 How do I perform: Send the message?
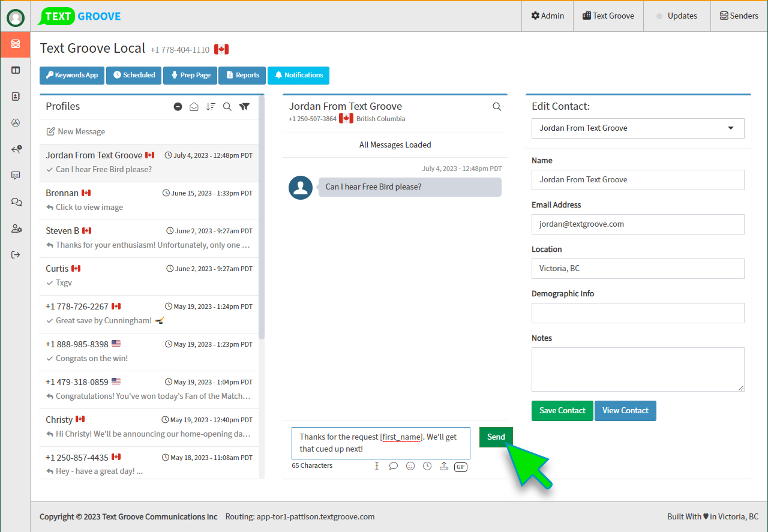click(496, 437)
